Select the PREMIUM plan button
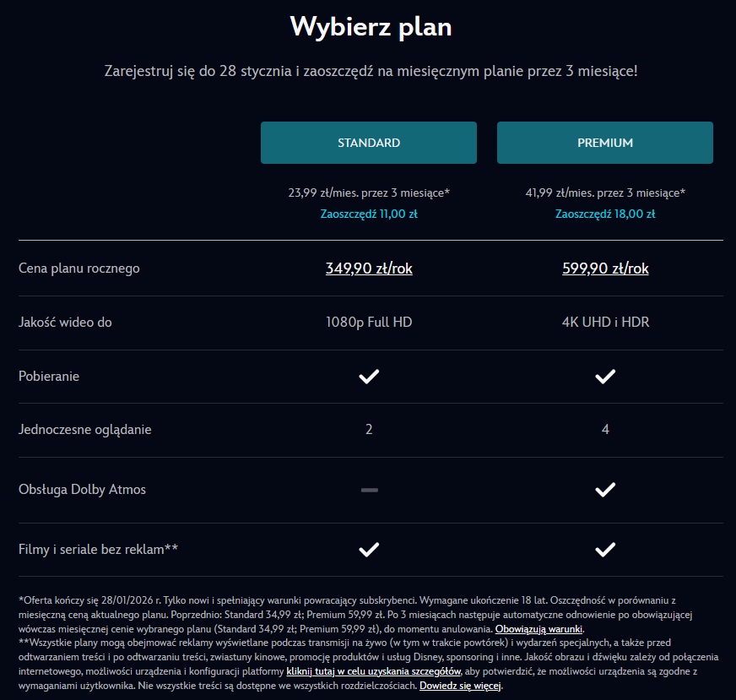Image resolution: width=736 pixels, height=700 pixels. pyautogui.click(x=604, y=142)
